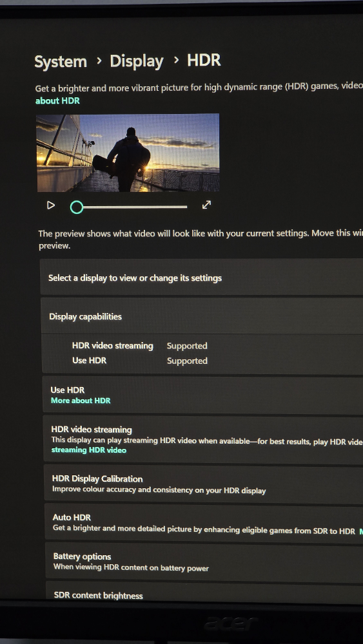The image size is (363, 644).
Task: Open the SDR content brightness setting
Action: pyautogui.click(x=205, y=592)
